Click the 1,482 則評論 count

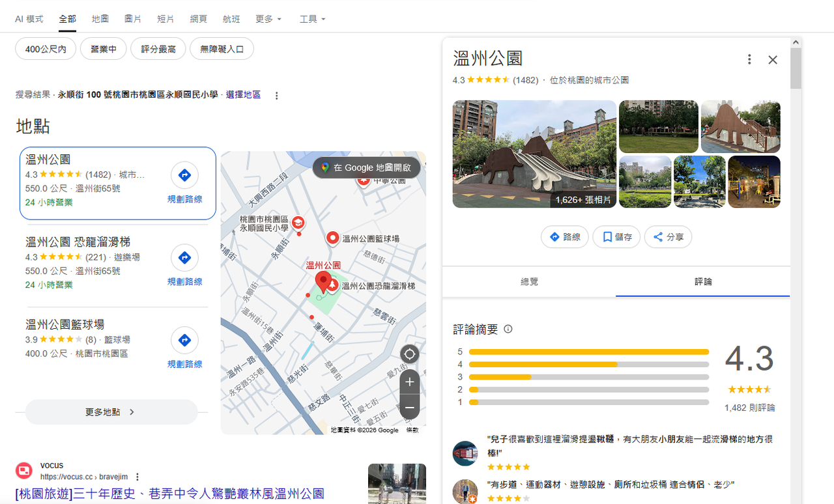[x=749, y=408]
